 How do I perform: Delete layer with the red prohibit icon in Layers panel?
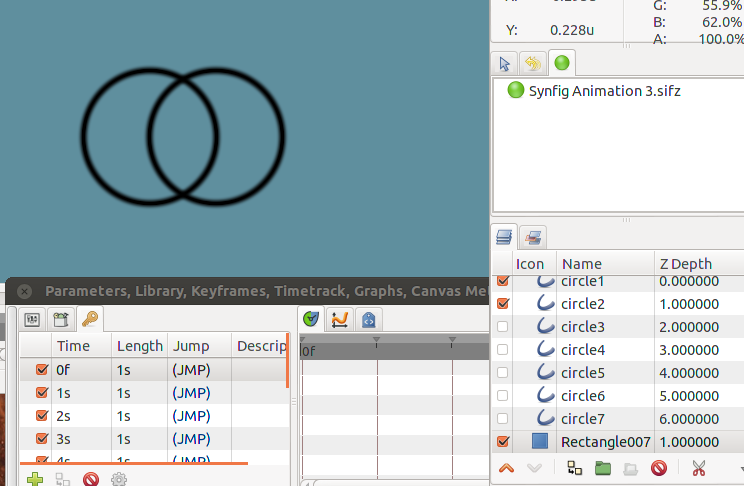[x=659, y=468]
